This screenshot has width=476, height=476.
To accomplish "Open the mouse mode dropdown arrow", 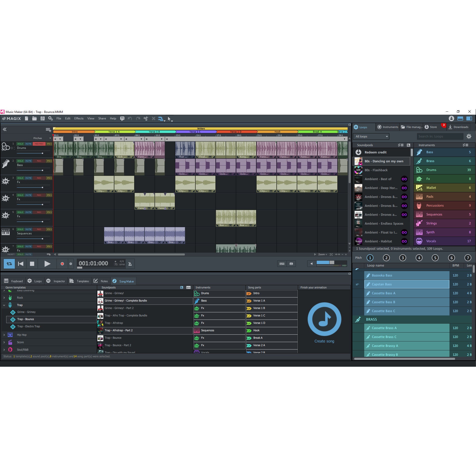I will click(x=172, y=120).
